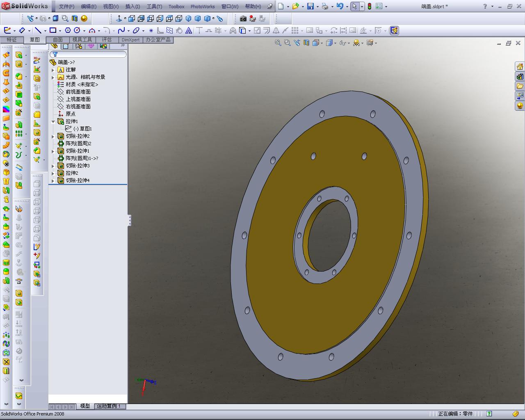Toggle the Rapid Sketch button at toolbar end
Screen dimensions: 525x420
(x=394, y=30)
